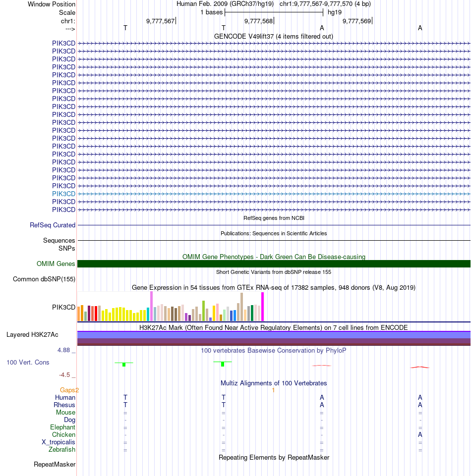This screenshot has width=471, height=476.
Task: Select the Zebrafish alignment row label
Action: (x=61, y=449)
